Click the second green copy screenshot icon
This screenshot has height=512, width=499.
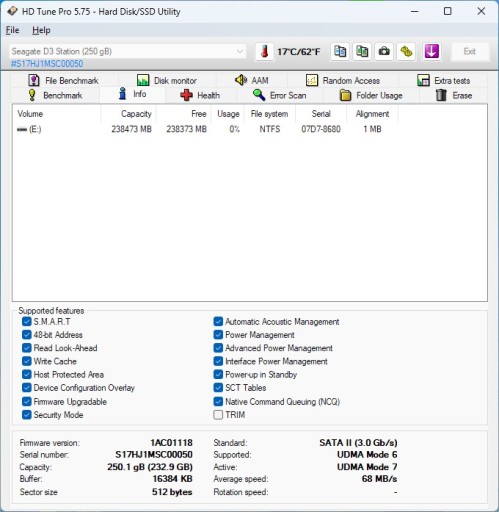[362, 52]
